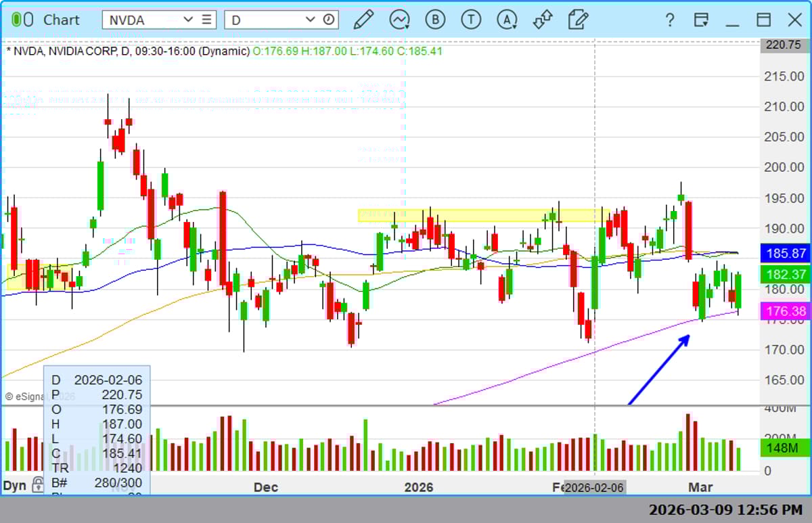812x523 pixels.
Task: Click the circled T toolbar icon
Action: [471, 20]
